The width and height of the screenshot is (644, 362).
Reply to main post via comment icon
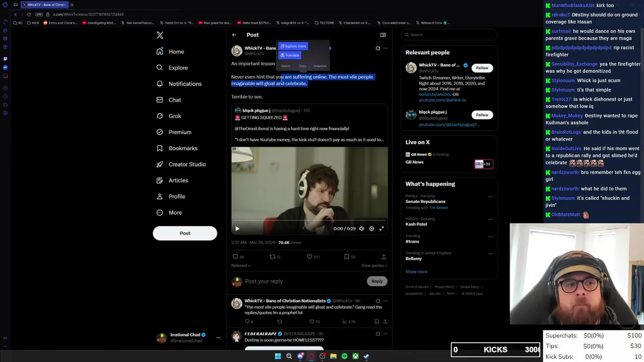click(235, 257)
